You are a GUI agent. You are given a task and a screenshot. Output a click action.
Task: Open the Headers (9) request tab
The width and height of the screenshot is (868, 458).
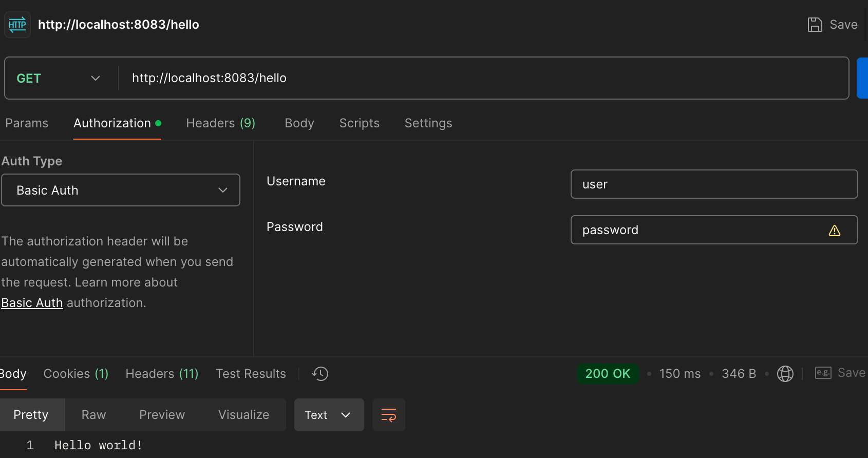[220, 123]
